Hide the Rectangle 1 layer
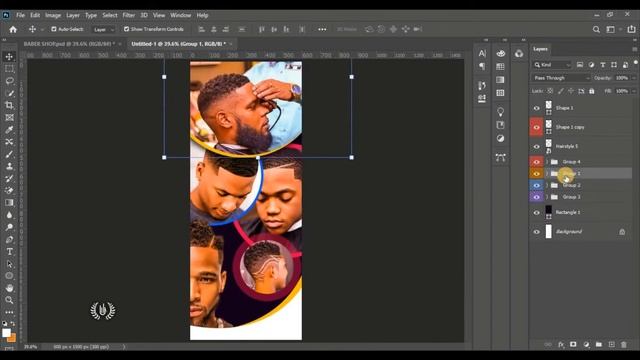Viewport: 640px width, 360px height. coord(536,213)
